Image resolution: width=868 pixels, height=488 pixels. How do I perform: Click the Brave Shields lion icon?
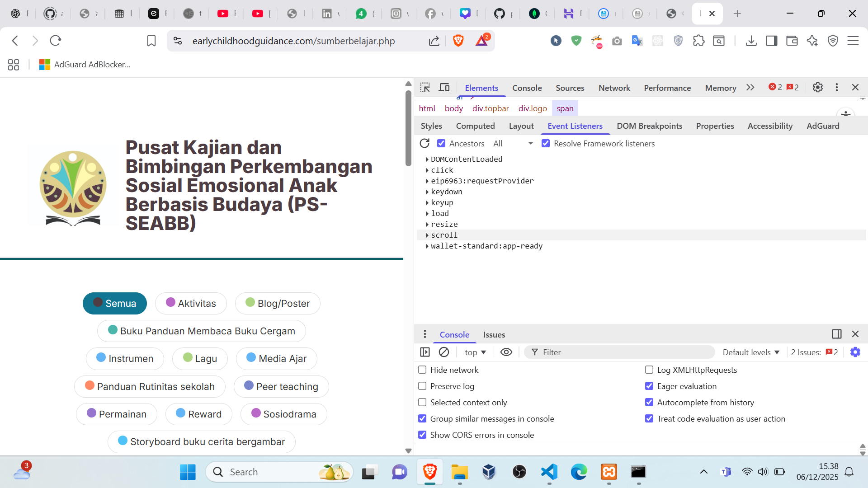coord(458,41)
